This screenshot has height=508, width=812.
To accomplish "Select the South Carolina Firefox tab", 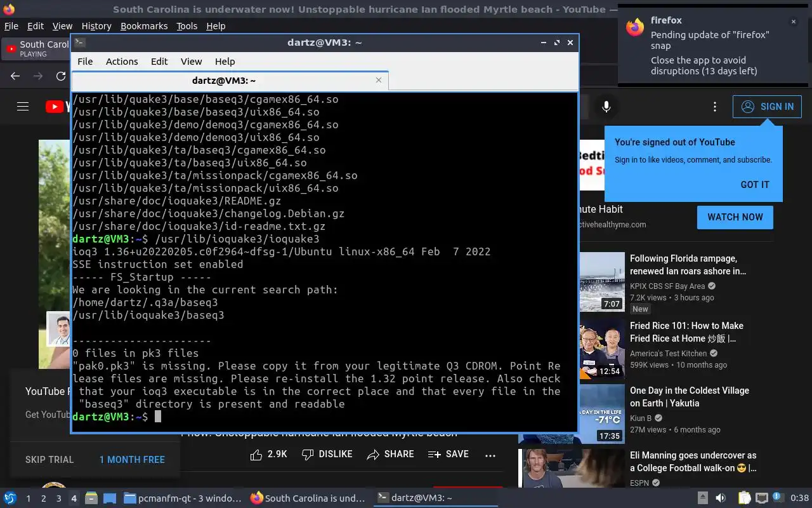I will click(37, 49).
